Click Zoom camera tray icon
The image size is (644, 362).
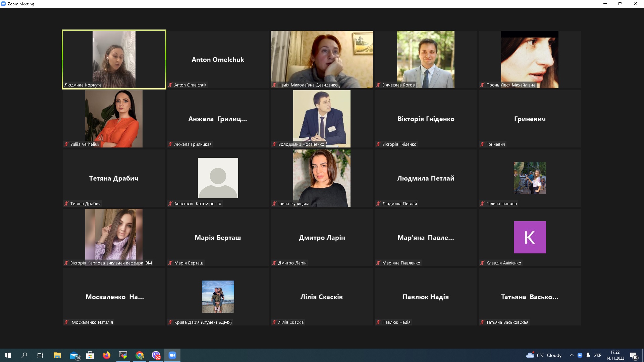(580, 355)
